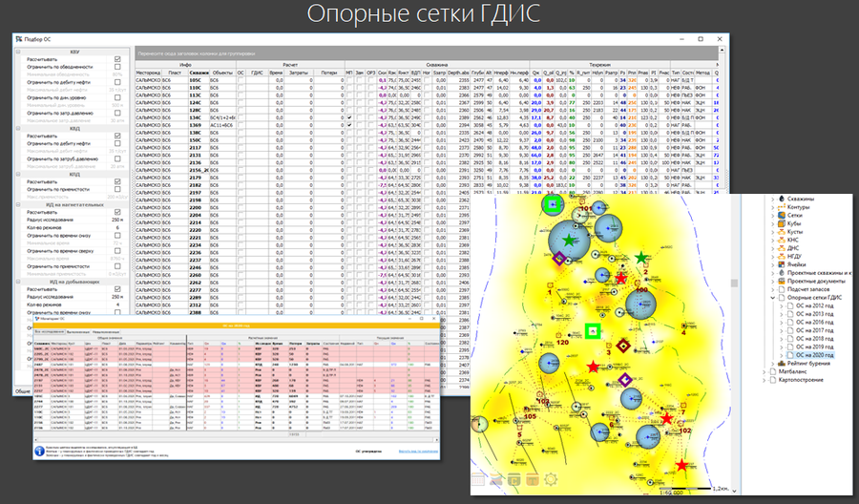
Task: Sort by Скважин column header
Action: pyautogui.click(x=199, y=73)
